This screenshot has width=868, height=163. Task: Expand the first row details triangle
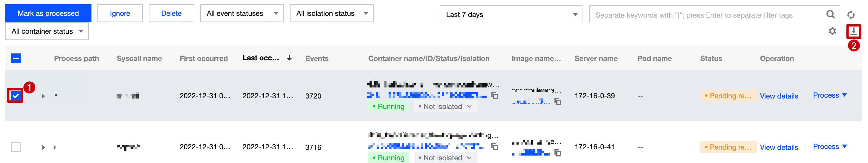[43, 96]
